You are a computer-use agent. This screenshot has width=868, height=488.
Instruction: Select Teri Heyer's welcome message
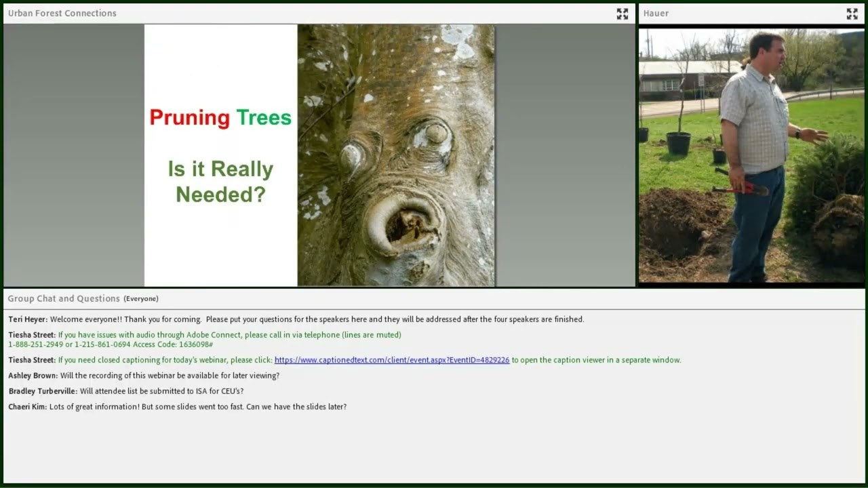tap(296, 319)
